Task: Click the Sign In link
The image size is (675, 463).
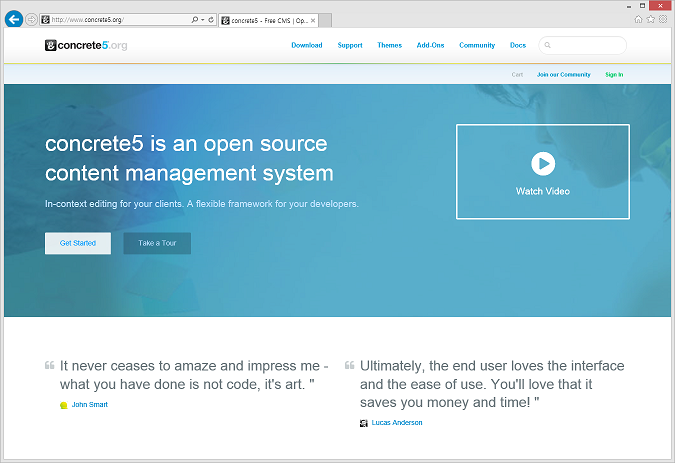Action: (x=614, y=74)
